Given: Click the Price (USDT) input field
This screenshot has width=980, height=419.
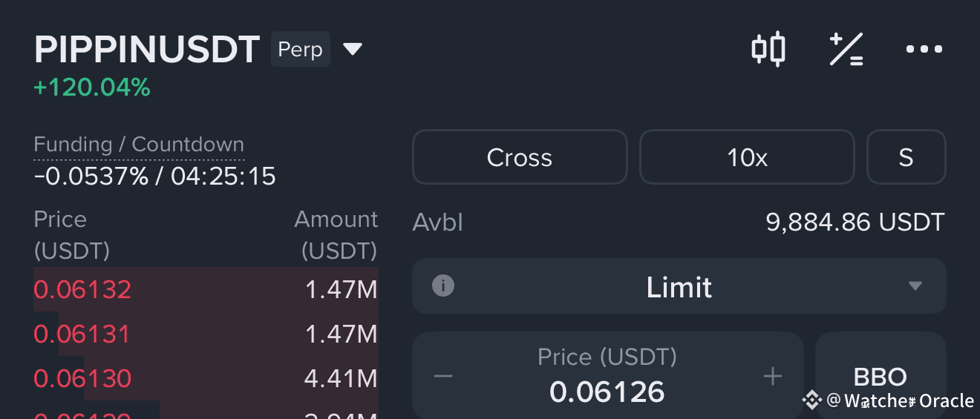Looking at the screenshot, I should (x=607, y=376).
